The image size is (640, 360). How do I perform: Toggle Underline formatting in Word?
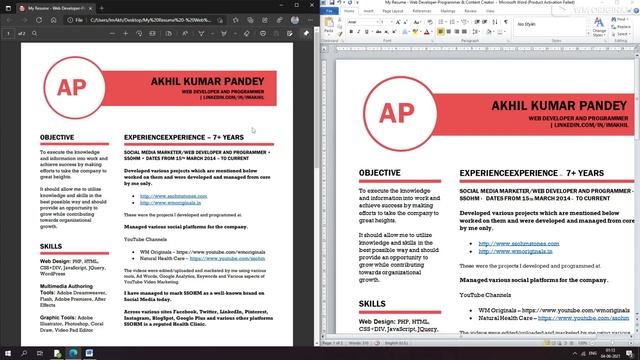367,32
